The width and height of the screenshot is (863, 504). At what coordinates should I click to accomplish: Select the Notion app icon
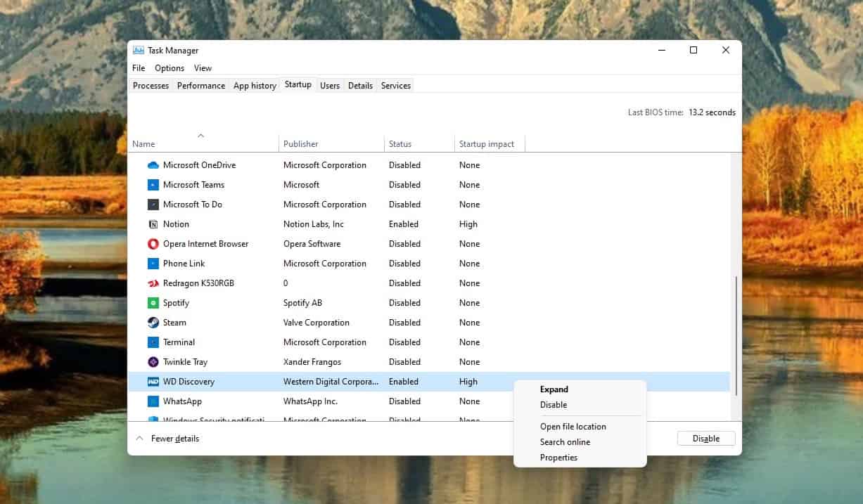coord(156,224)
